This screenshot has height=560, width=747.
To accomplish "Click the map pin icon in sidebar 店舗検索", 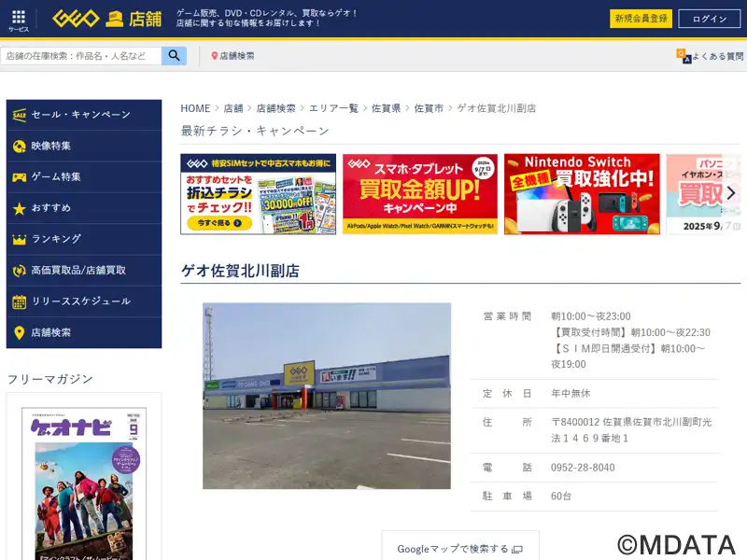I will click(19, 333).
